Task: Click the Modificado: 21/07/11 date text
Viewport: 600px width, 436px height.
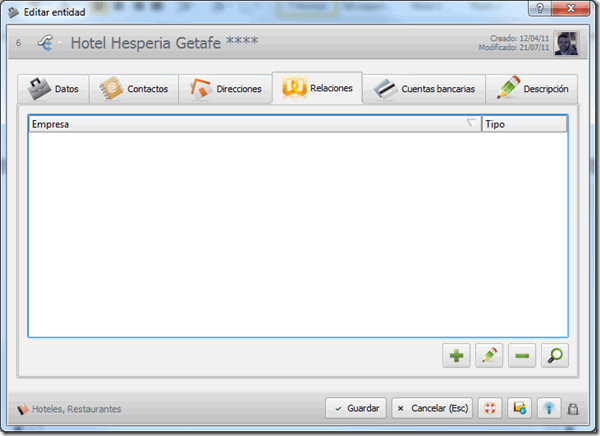Action: point(514,47)
